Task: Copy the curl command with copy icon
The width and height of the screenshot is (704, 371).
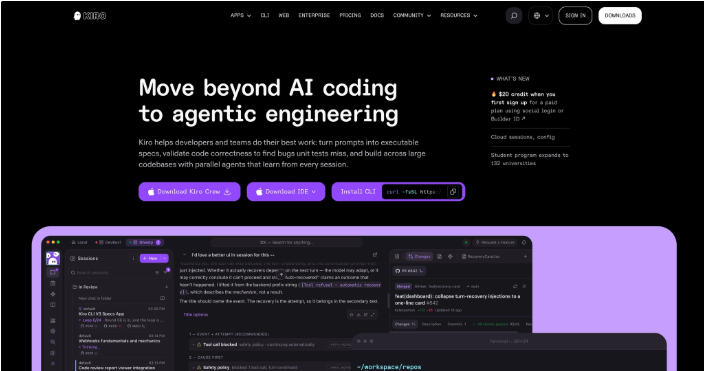Action: (x=453, y=192)
